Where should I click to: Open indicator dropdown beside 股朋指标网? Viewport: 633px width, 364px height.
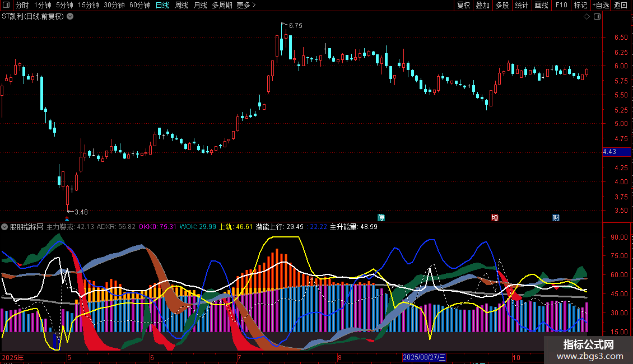point(4,227)
